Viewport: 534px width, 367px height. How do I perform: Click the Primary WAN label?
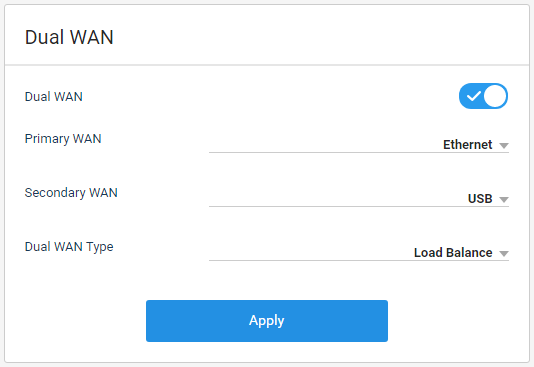63,139
